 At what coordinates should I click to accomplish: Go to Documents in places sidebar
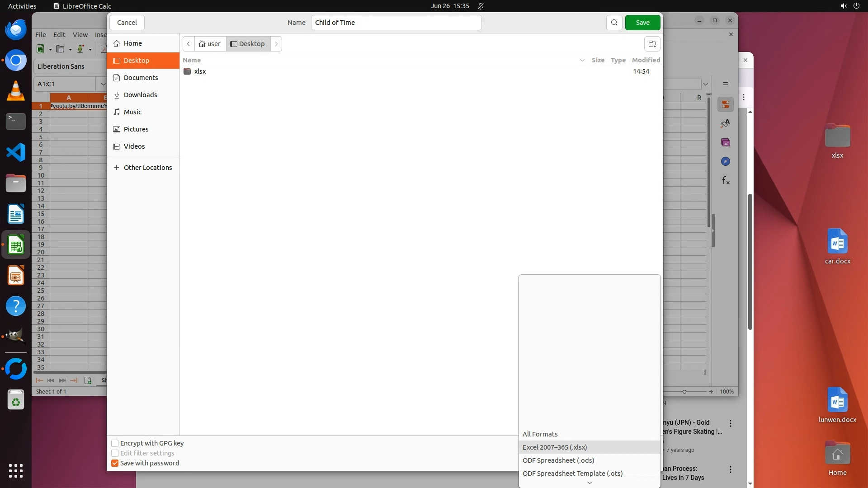coord(141,78)
